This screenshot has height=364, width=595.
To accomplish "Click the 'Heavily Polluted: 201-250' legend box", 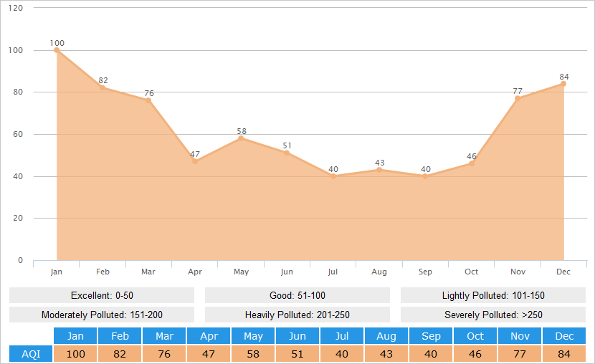I will 297,315.
